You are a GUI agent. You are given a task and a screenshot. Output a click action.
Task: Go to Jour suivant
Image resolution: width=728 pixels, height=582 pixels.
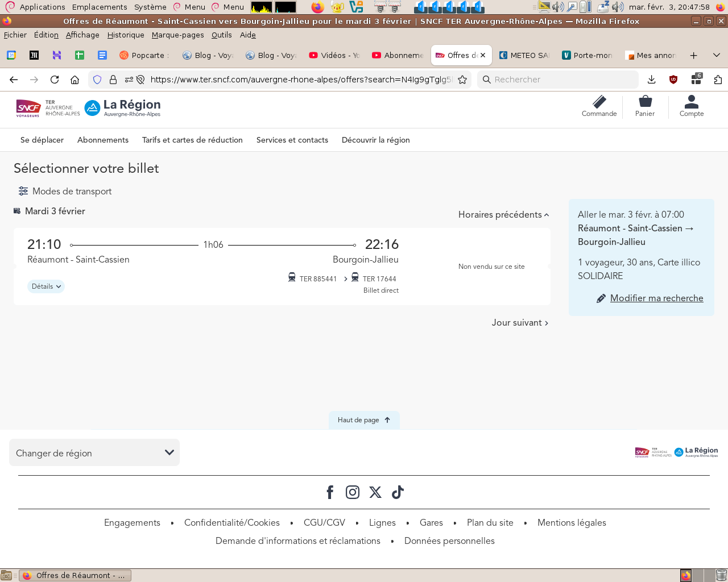(x=520, y=323)
